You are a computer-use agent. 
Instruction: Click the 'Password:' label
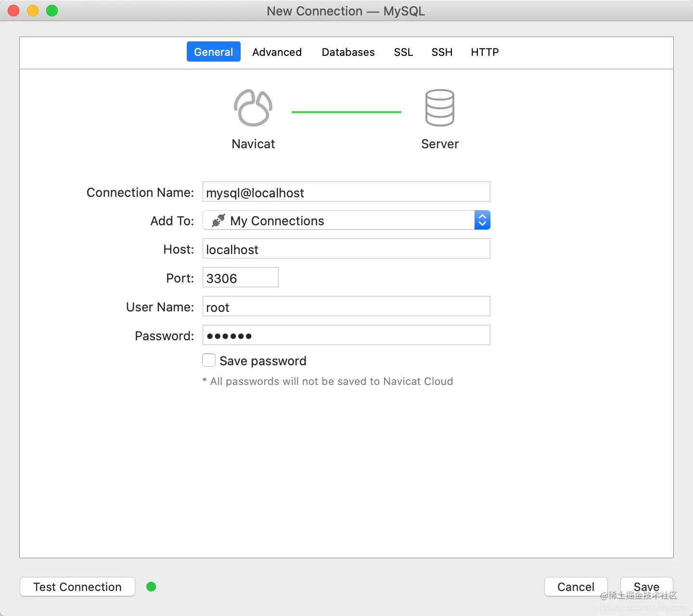click(x=164, y=336)
